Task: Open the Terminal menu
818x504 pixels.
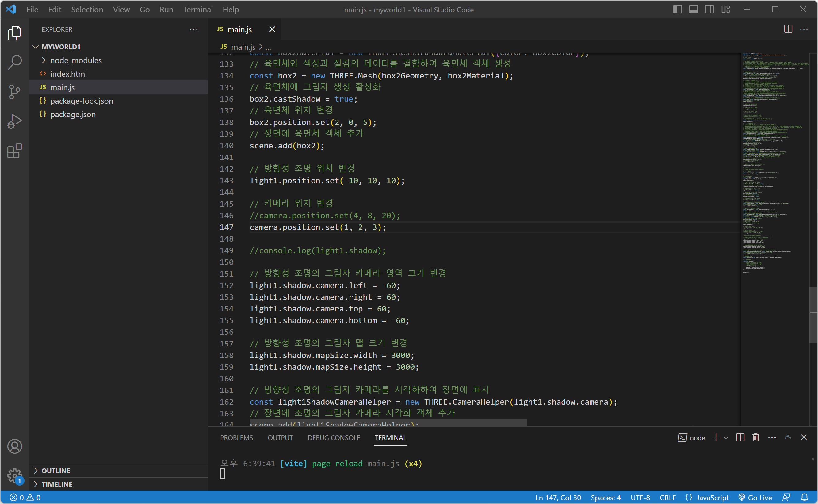Action: [198, 9]
